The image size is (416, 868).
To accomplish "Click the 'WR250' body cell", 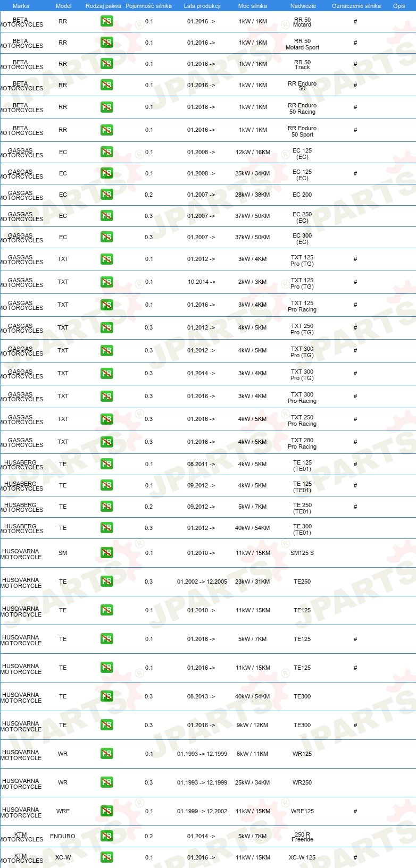I will click(302, 782).
